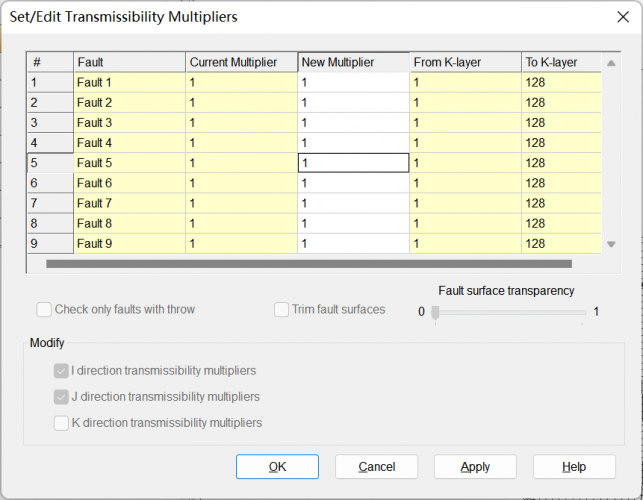Viewport: 643px width, 500px height.
Task: Enable K direction transmissibility multipliers
Action: [x=62, y=423]
